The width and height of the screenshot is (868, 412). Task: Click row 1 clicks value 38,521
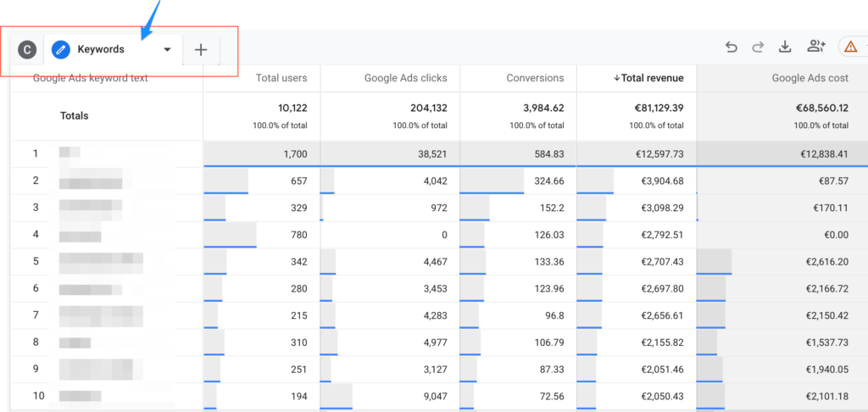tap(433, 154)
